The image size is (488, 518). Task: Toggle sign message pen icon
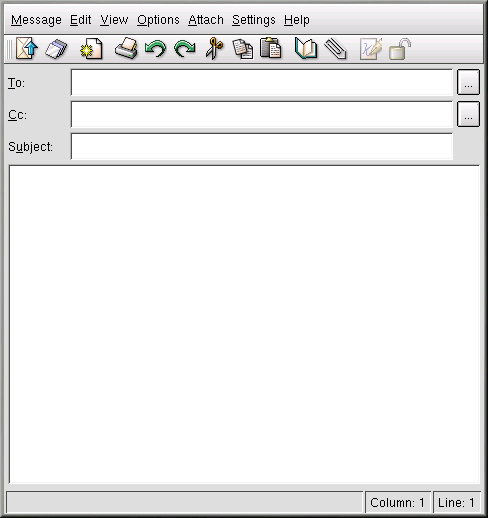pyautogui.click(x=371, y=49)
